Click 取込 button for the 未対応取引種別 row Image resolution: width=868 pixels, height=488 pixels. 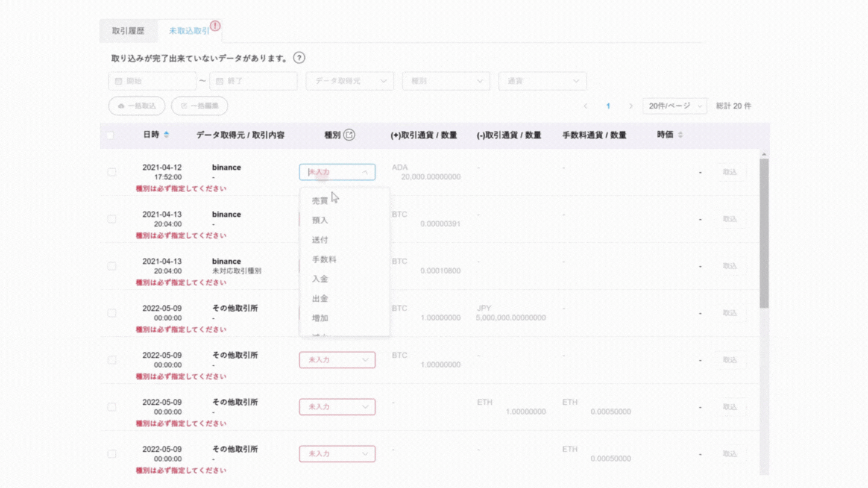pos(730,266)
